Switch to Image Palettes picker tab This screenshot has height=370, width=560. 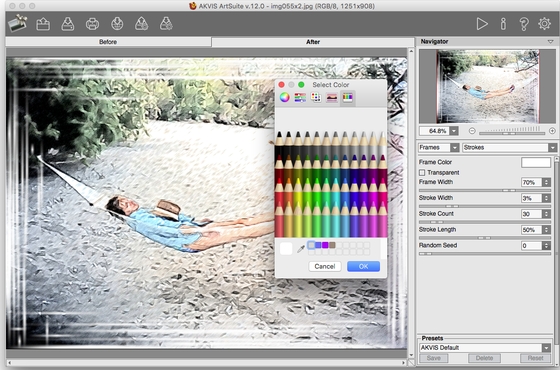332,97
